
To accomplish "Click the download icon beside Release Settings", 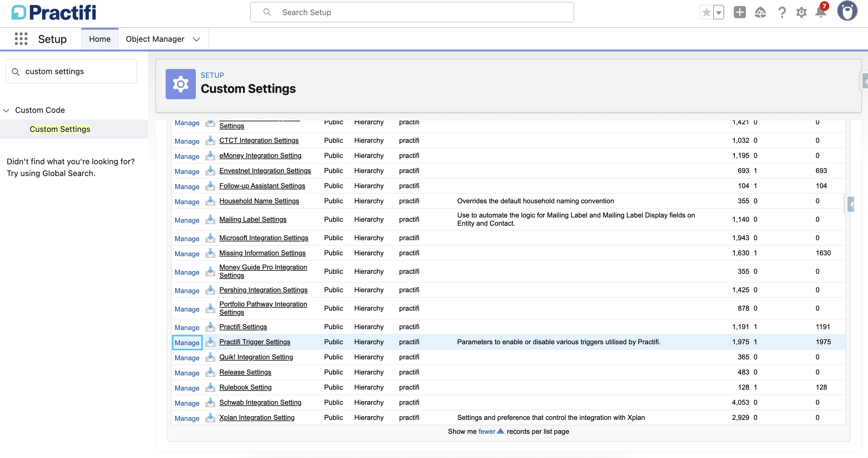I will [x=210, y=373].
